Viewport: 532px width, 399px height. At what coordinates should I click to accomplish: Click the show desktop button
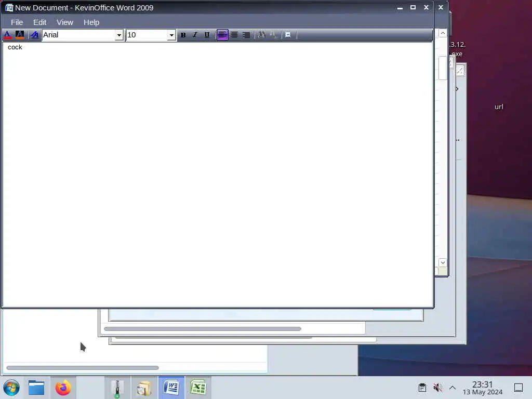tap(518, 388)
